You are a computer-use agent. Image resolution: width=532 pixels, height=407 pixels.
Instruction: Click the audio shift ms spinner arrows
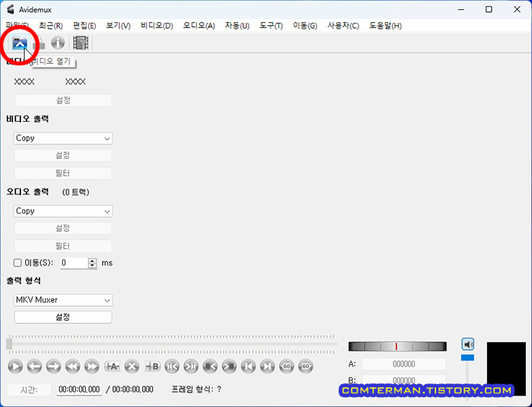click(92, 263)
